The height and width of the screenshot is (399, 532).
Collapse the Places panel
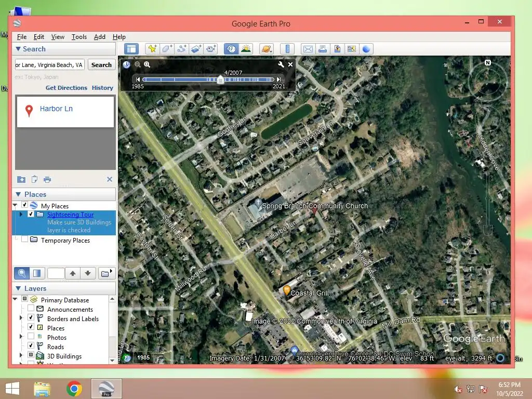pyautogui.click(x=18, y=194)
